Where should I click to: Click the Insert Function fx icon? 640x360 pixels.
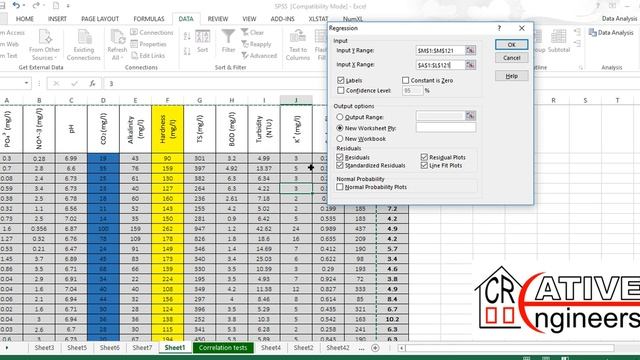pyautogui.click(x=93, y=84)
